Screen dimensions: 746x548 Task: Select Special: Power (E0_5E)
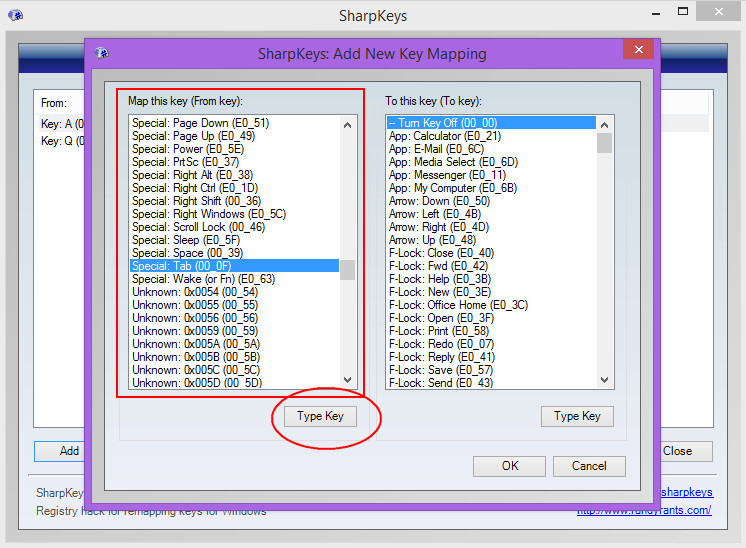(234, 149)
